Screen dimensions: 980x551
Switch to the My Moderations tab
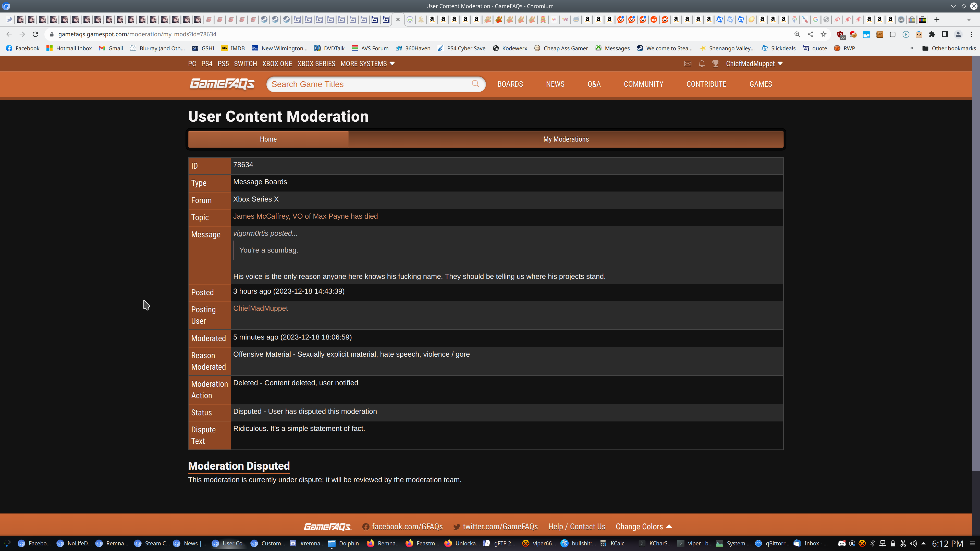566,139
